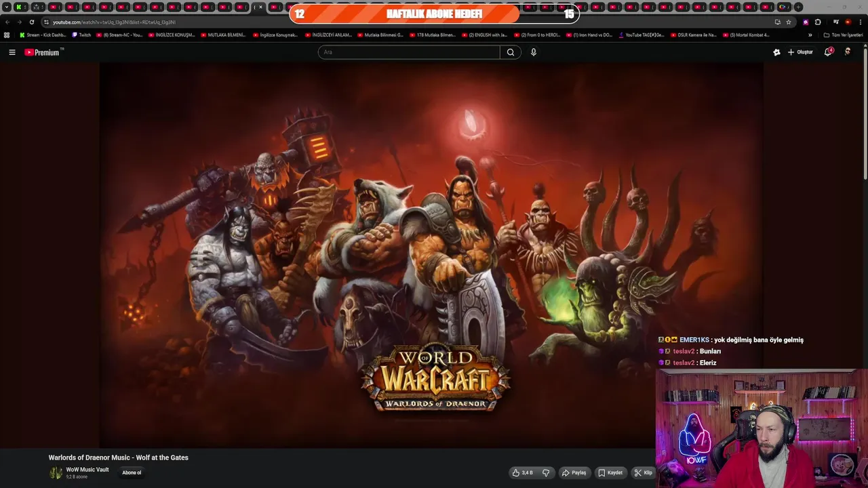View site information icon in address bar
The width and height of the screenshot is (868, 488).
point(46,22)
